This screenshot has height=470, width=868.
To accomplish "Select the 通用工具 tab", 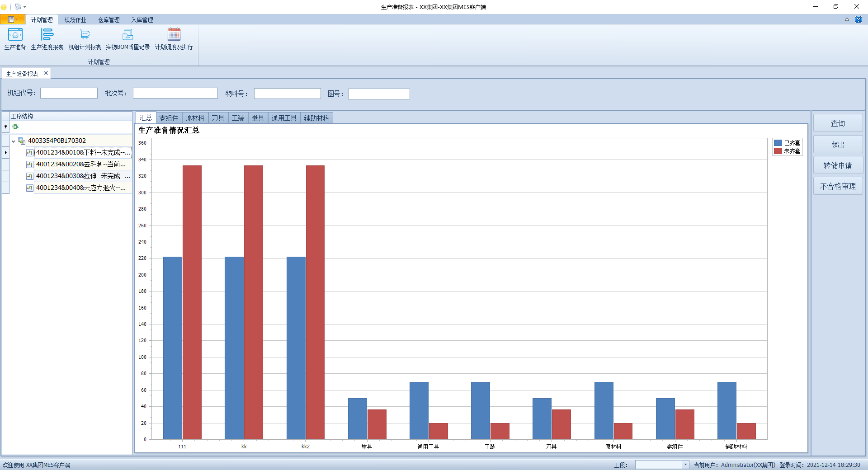I will (284, 118).
